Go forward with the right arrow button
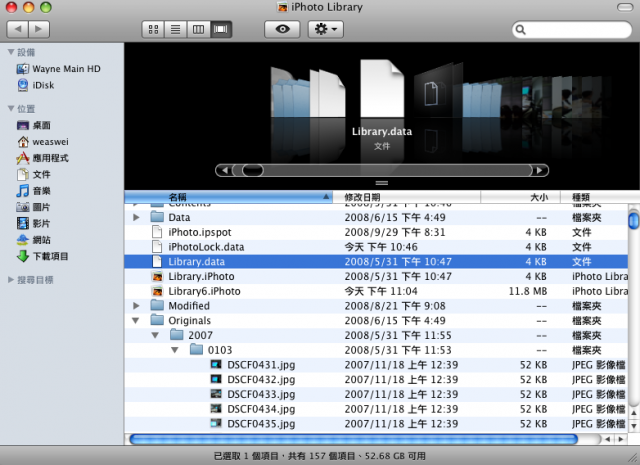640x465 pixels. tap(39, 29)
